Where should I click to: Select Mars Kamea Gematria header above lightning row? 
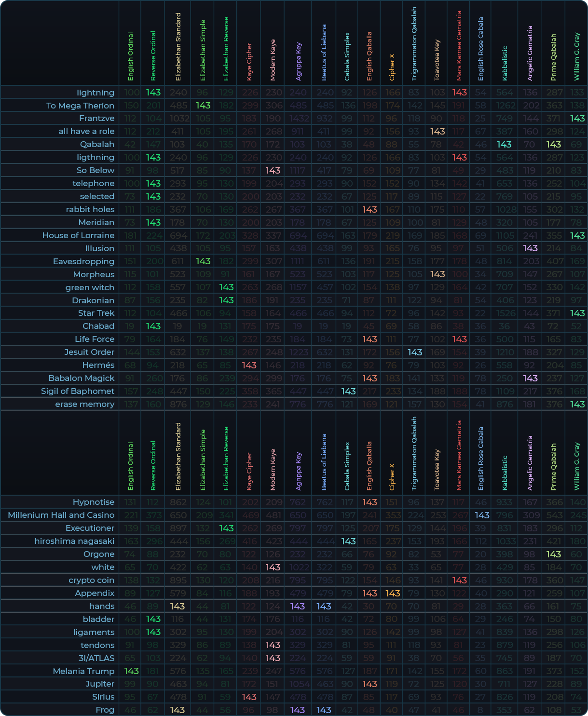[459, 46]
